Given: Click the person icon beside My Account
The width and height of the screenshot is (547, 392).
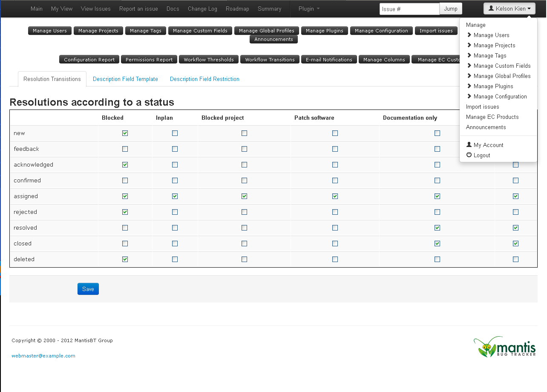Looking at the screenshot, I should [469, 145].
